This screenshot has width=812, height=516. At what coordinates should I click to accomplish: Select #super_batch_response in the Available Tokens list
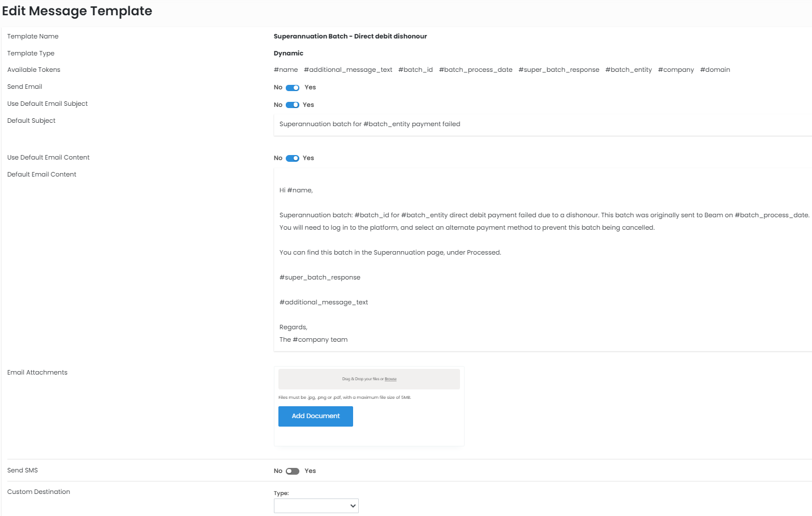pyautogui.click(x=558, y=70)
